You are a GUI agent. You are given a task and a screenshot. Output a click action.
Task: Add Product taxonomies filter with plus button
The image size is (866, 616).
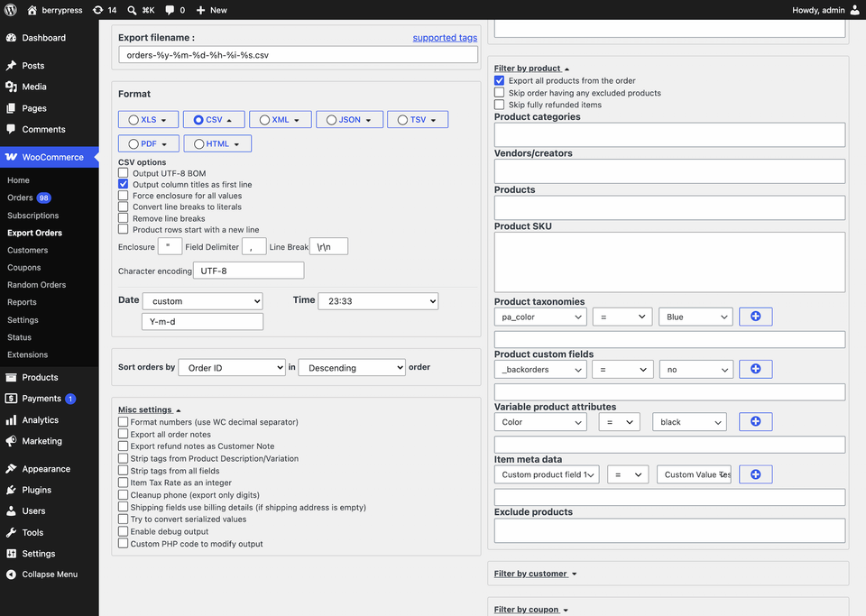tap(756, 317)
